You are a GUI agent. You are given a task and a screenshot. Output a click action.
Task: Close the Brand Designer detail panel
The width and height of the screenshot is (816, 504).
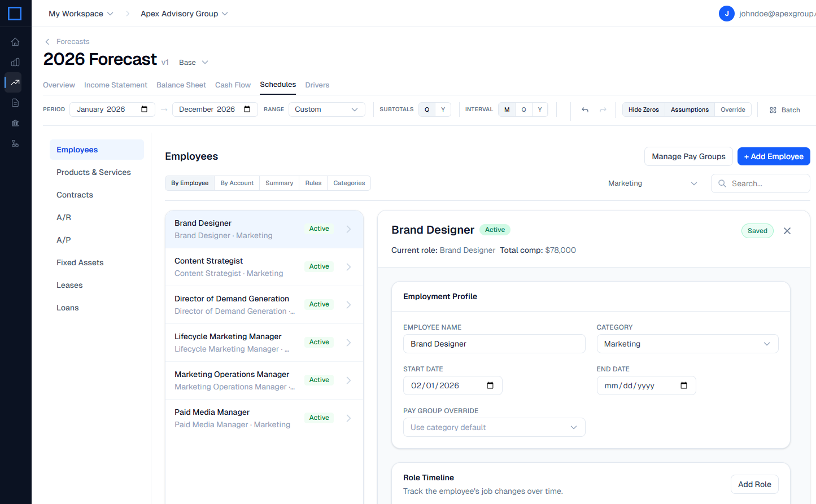(x=787, y=231)
